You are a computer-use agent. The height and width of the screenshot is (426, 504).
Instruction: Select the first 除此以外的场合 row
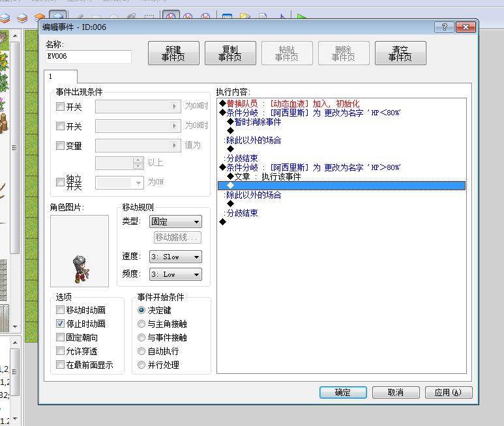pos(342,140)
